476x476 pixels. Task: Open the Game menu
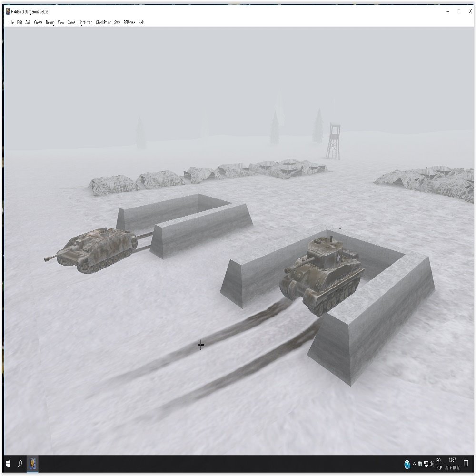(x=71, y=22)
